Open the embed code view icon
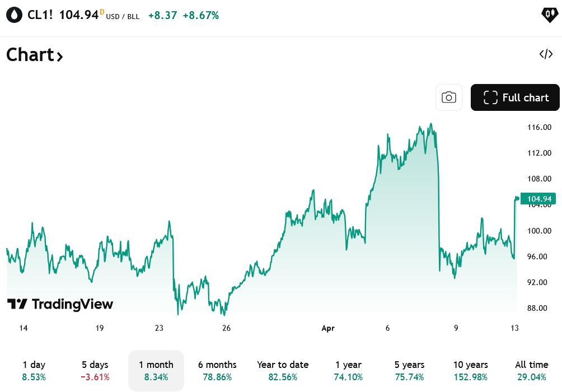Viewport: 562px width, 392px height. (546, 54)
